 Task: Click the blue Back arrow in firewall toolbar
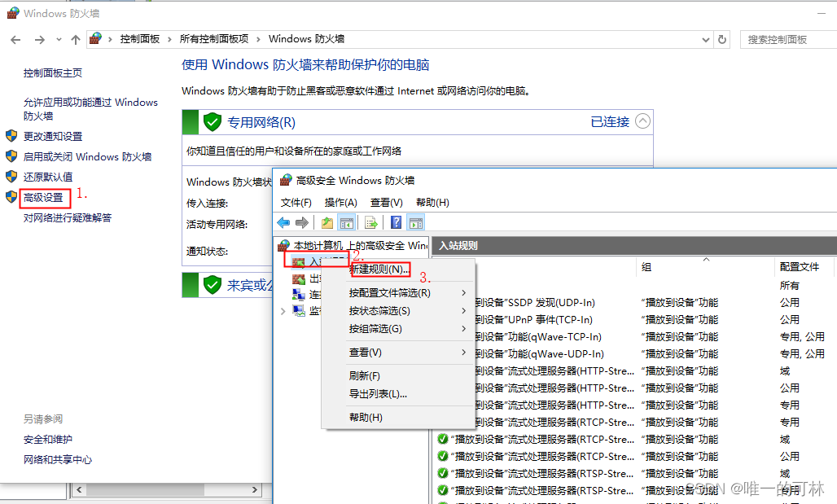coord(283,222)
